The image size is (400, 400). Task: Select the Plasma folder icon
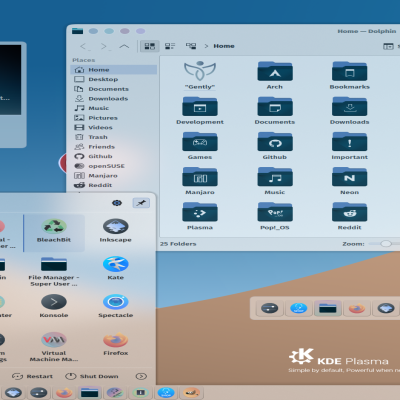tap(200, 212)
